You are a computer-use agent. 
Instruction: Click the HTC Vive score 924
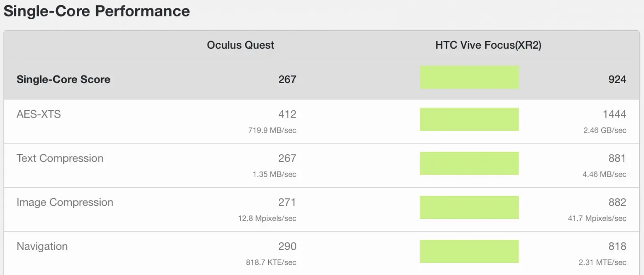(x=617, y=79)
